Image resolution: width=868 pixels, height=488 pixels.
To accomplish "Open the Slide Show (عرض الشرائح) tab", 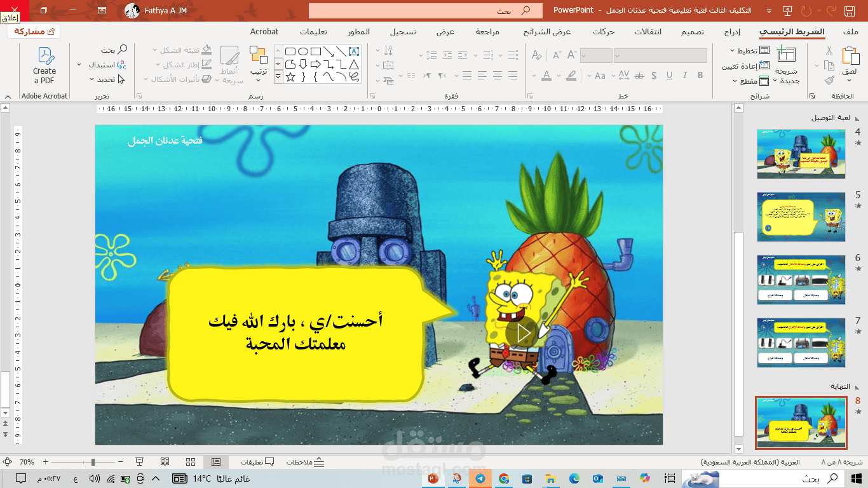I will 547,32.
